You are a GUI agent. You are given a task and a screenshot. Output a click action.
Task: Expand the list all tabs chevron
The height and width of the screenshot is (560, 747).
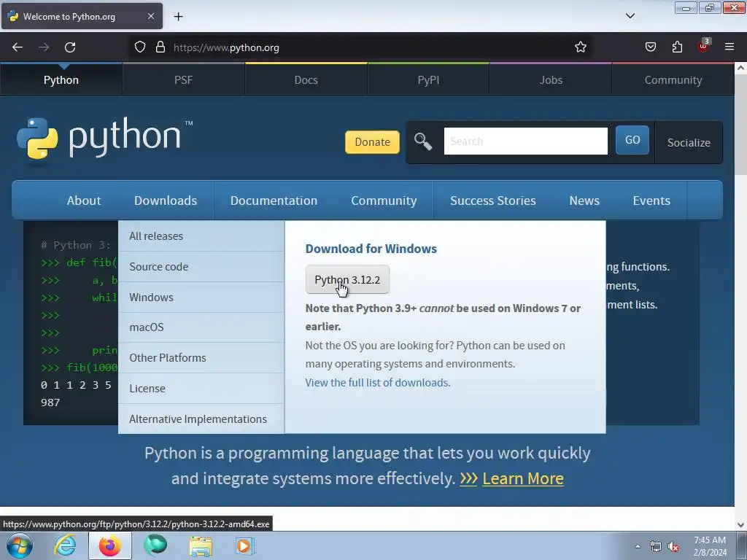(630, 16)
